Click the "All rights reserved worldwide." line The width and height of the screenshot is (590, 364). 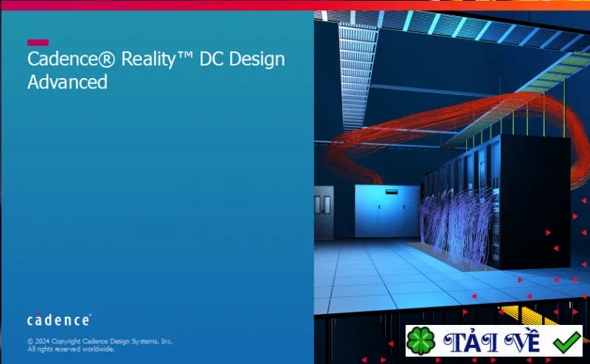click(71, 349)
